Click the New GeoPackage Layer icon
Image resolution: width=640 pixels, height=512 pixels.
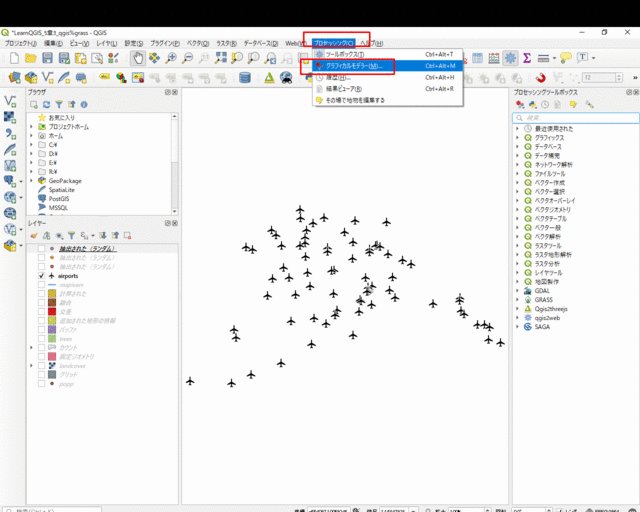tap(31, 77)
